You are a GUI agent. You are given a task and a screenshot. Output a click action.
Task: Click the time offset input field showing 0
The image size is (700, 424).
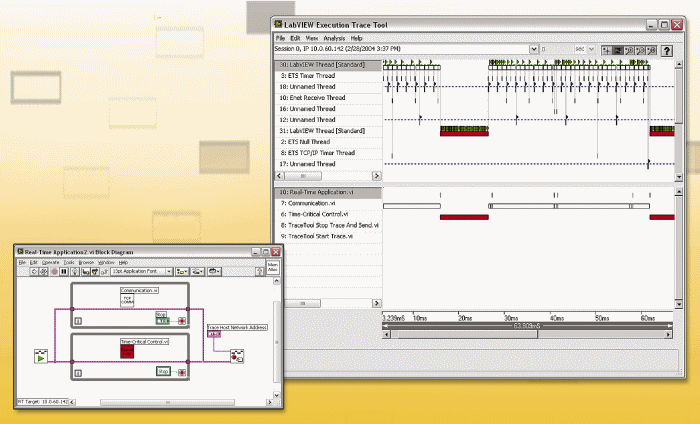(x=556, y=49)
